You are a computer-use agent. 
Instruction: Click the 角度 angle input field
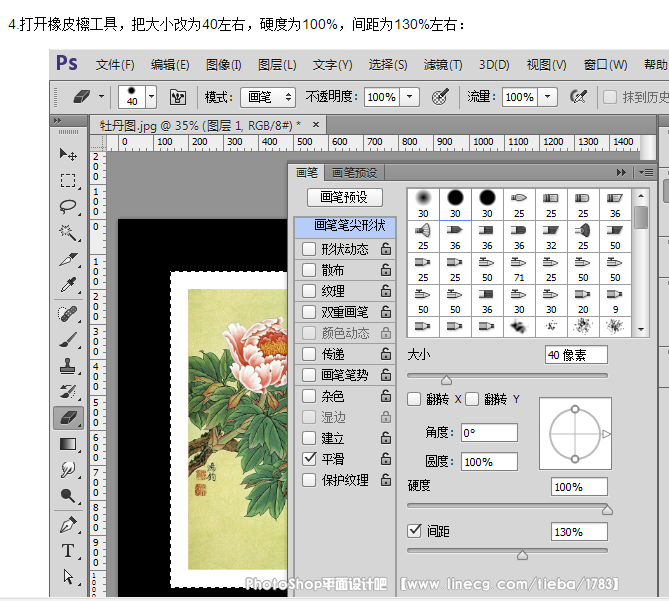click(489, 433)
